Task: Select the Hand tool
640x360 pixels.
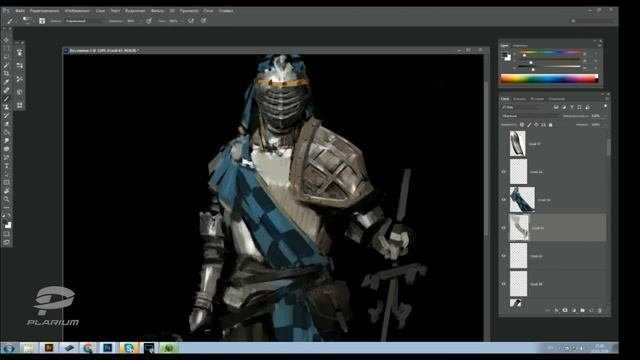Action: (x=6, y=191)
